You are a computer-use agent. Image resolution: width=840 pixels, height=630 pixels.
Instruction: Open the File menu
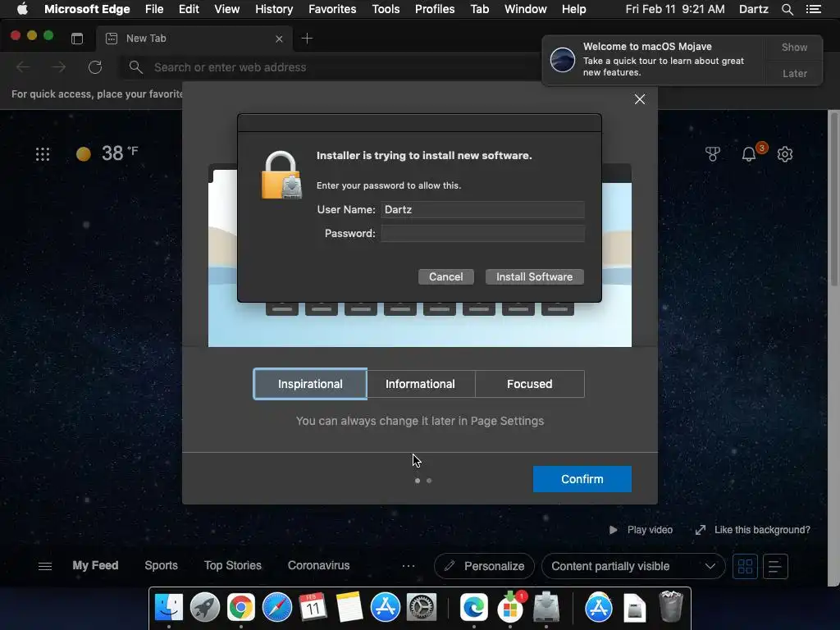point(154,9)
